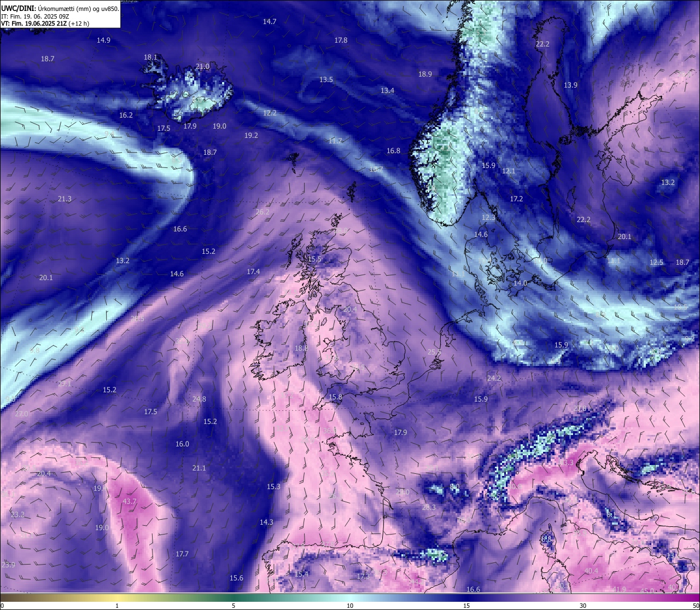Select the 14.0 value over Denmark
This screenshot has height=610, width=700.
[x=520, y=283]
